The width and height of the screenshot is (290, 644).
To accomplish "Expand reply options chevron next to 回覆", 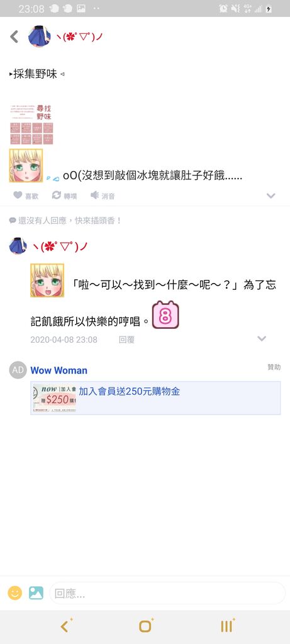I will (262, 339).
